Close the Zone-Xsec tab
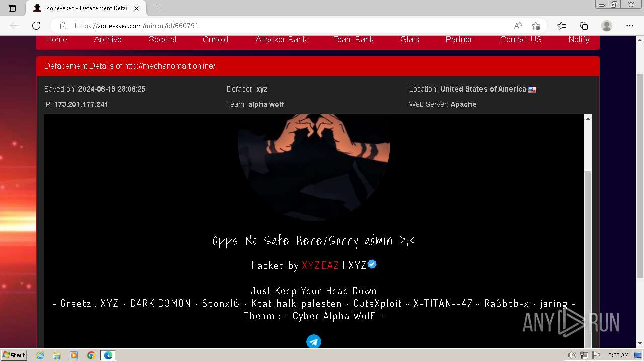644x362 pixels. [x=136, y=8]
